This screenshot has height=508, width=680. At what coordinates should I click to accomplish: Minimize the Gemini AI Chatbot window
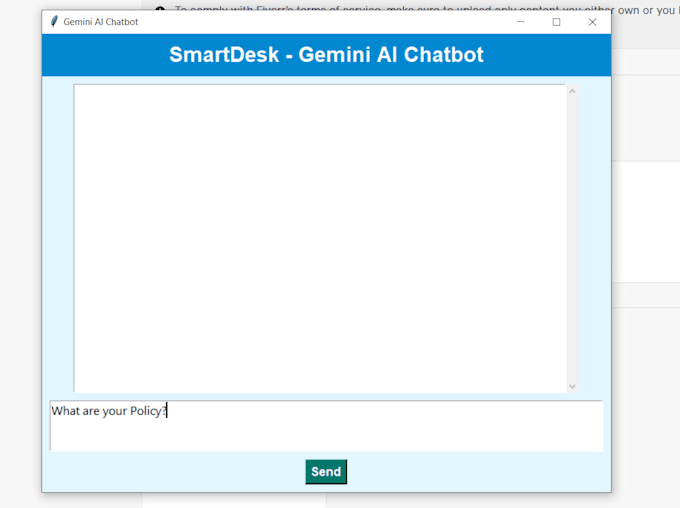click(521, 22)
